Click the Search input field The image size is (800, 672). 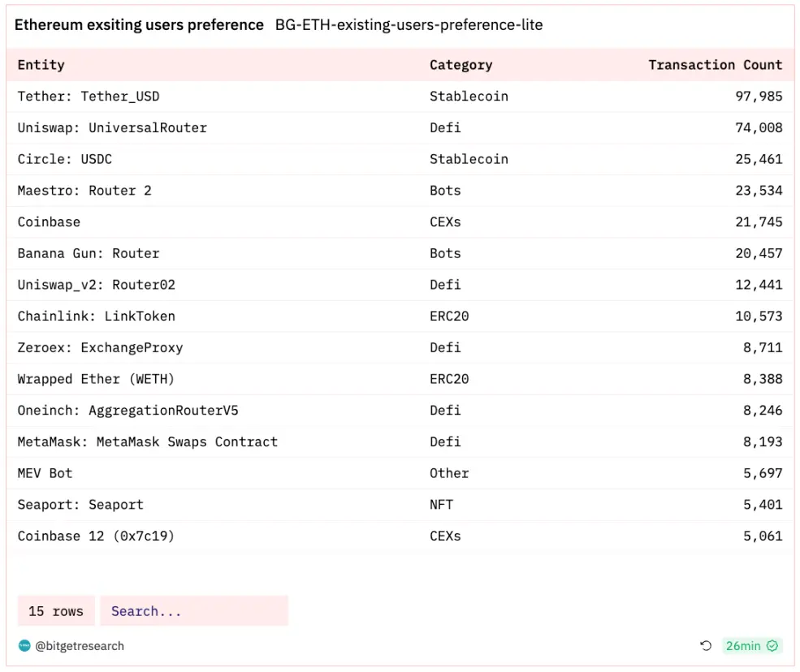[194, 611]
